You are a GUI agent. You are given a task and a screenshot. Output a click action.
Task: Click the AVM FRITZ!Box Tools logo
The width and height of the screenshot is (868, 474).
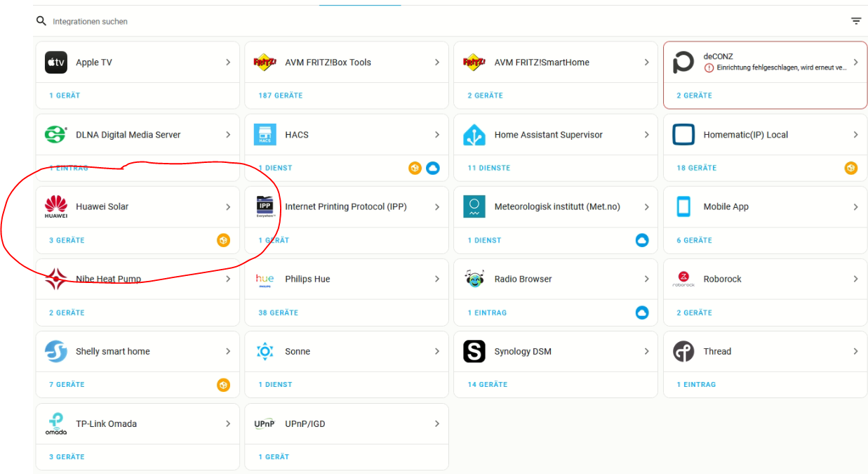click(265, 62)
